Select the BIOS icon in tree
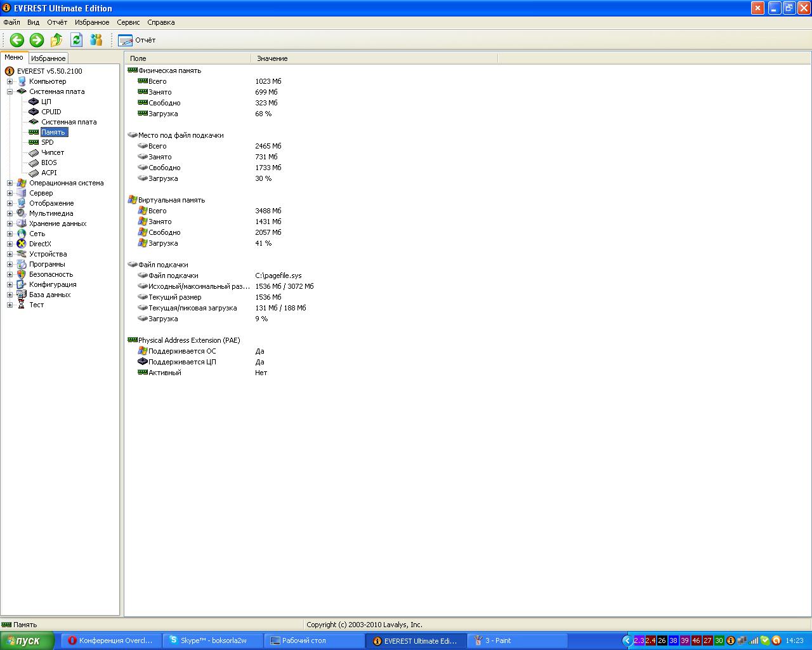812x650 pixels. pos(34,162)
